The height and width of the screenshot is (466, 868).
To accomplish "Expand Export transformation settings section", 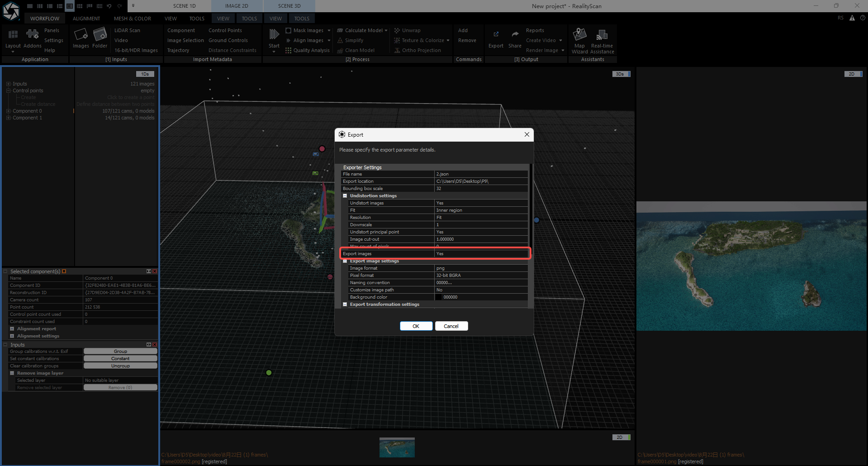I will tap(345, 304).
